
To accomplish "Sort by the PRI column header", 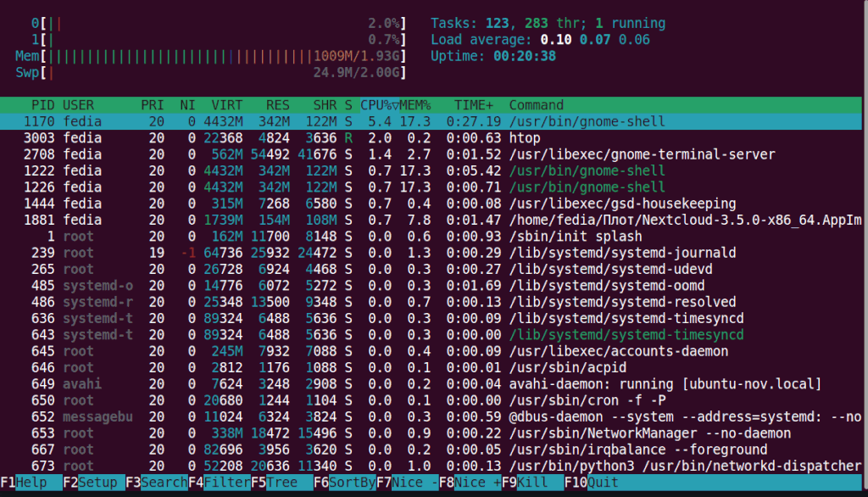I will coord(153,105).
